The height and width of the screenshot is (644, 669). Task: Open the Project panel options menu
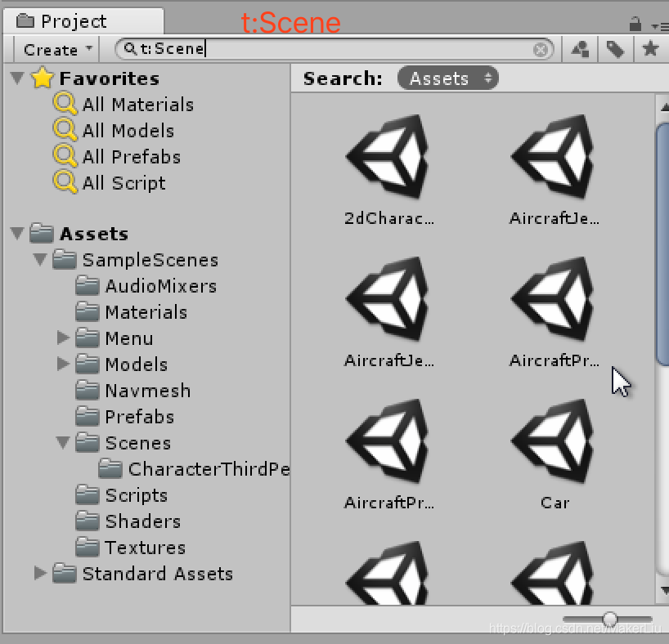(x=661, y=26)
